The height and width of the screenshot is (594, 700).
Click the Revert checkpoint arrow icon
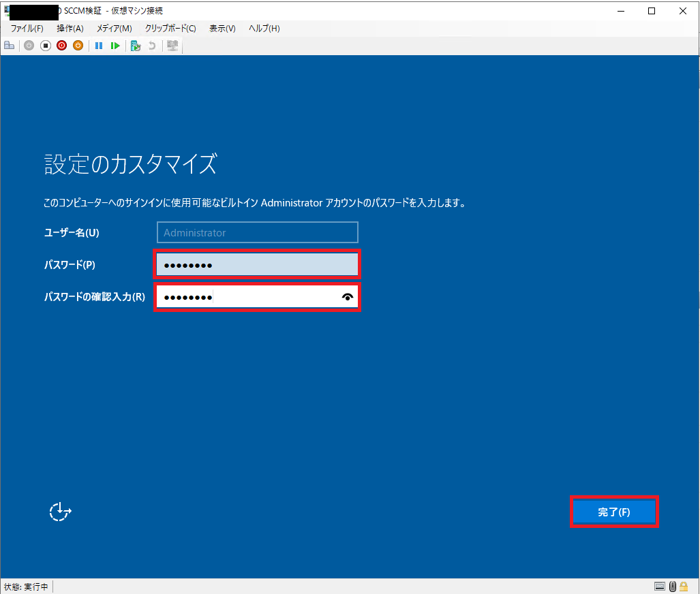click(152, 46)
